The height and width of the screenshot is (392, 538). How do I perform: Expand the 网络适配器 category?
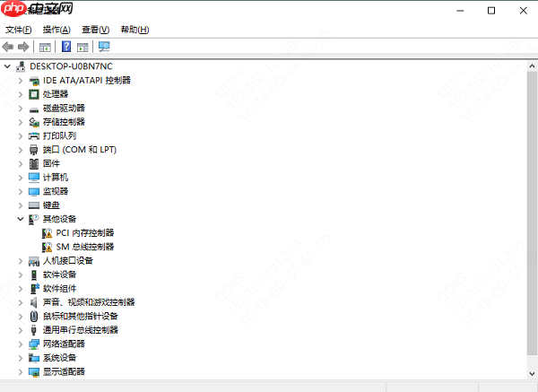pos(21,344)
